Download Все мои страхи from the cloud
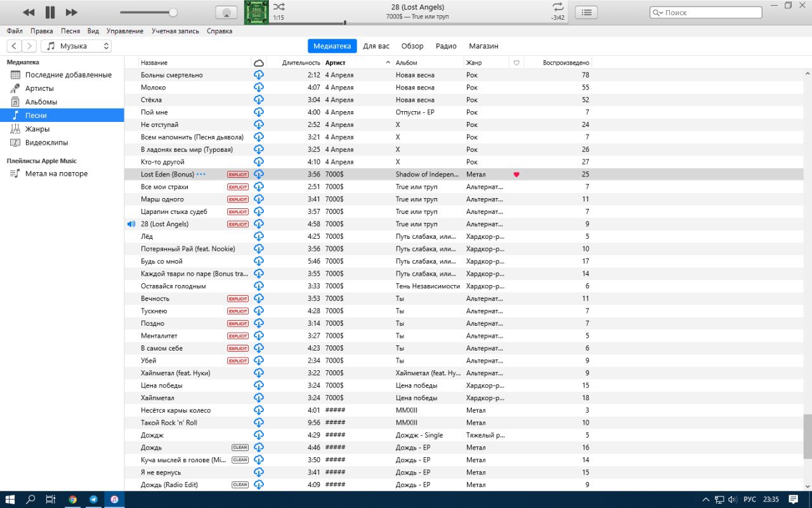 click(259, 187)
